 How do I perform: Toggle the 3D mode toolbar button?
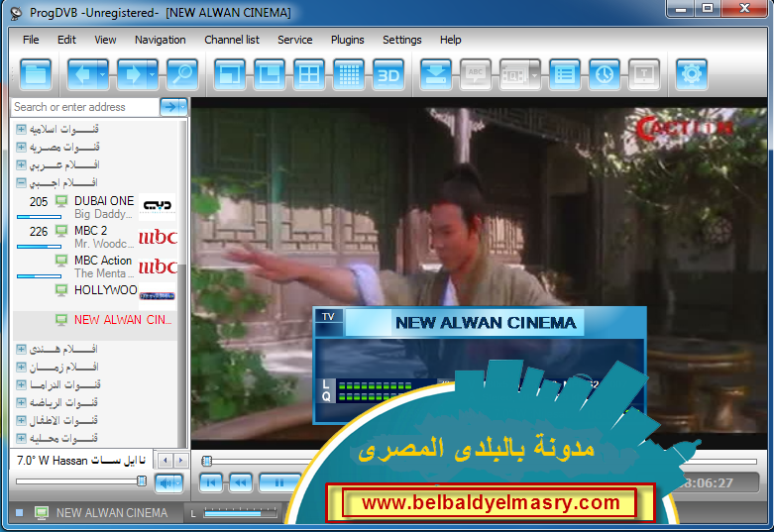[388, 74]
